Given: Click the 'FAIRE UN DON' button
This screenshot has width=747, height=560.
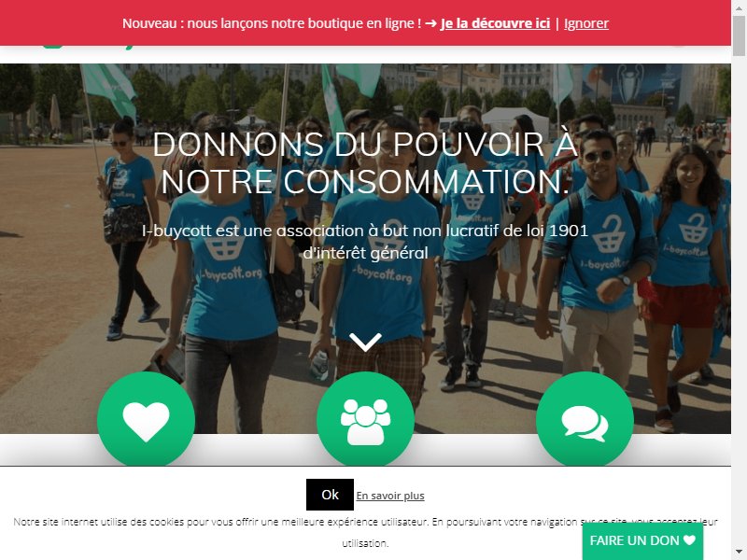Looking at the screenshot, I should tap(642, 541).
